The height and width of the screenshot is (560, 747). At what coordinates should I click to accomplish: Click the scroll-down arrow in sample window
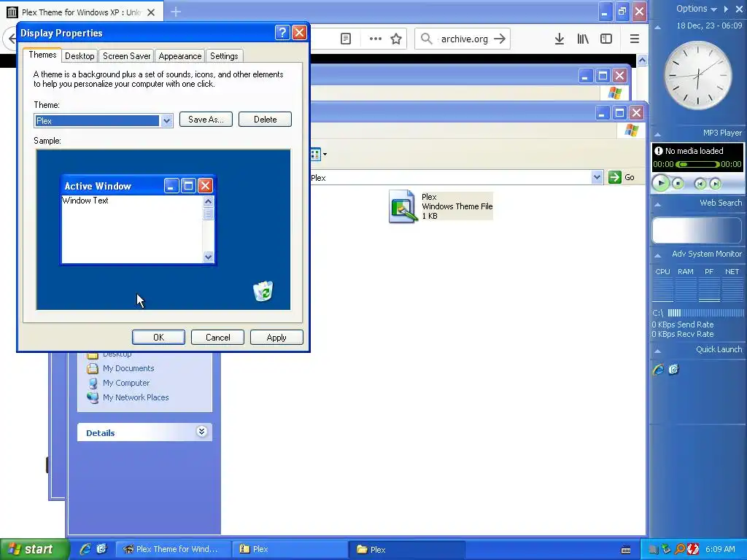(x=208, y=257)
